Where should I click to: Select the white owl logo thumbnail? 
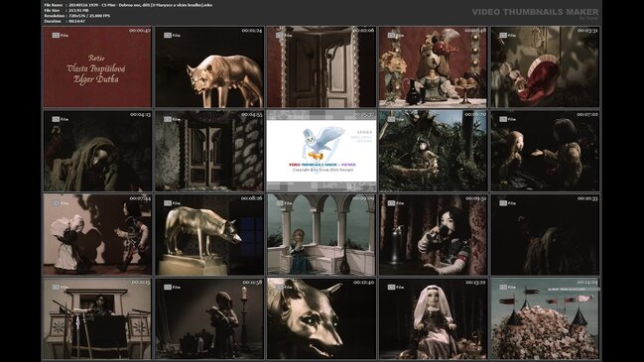click(x=322, y=151)
